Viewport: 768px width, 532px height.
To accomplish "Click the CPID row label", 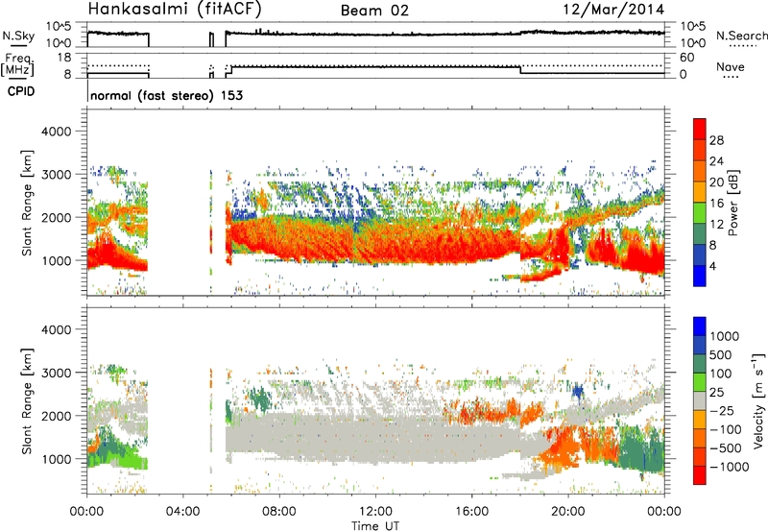I will coord(21,91).
